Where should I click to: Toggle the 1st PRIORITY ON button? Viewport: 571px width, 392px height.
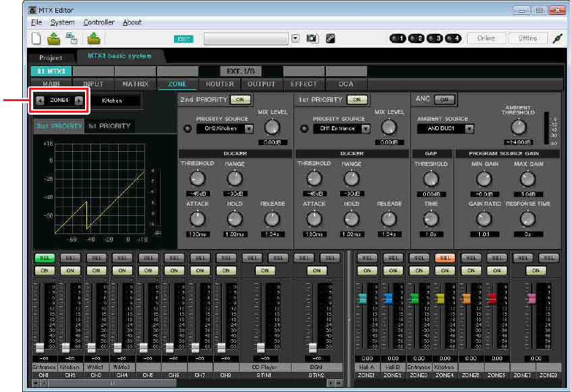coord(356,99)
